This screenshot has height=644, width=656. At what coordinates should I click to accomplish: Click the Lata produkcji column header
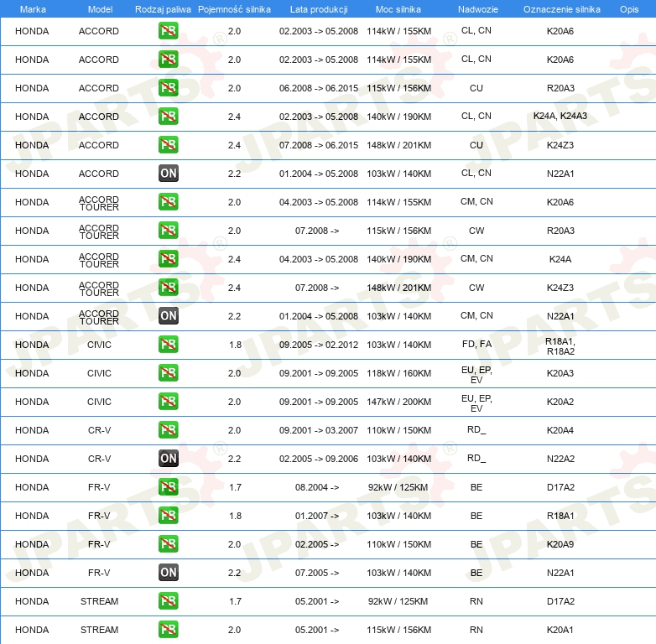pyautogui.click(x=319, y=9)
